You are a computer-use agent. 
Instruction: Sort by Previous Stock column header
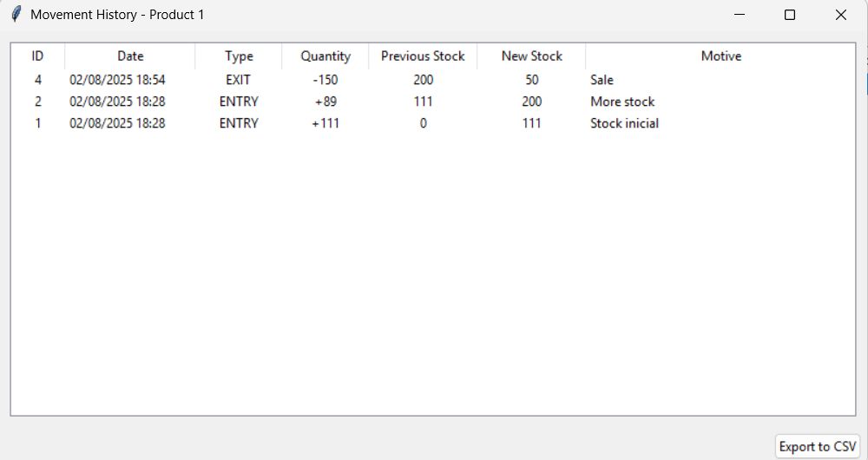click(x=423, y=56)
